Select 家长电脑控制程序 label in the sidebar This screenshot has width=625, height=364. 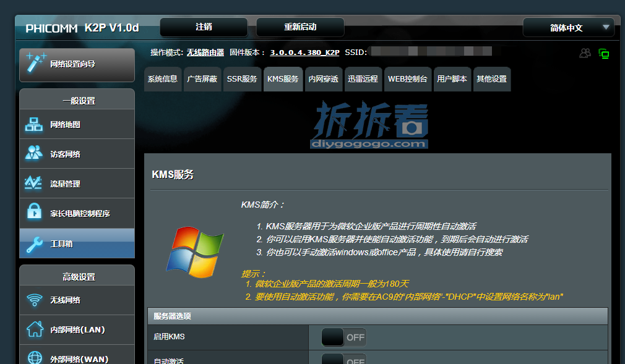pyautogui.click(x=80, y=213)
